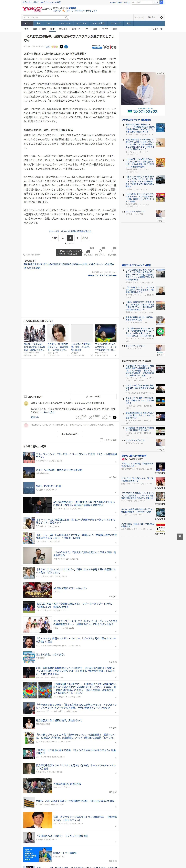Toggle the コメント非表示 checkbox

(x=102, y=440)
